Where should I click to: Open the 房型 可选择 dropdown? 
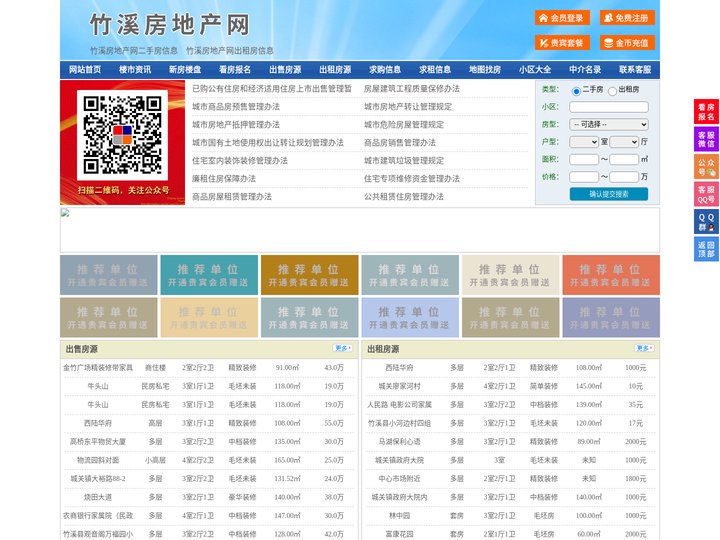609,124
